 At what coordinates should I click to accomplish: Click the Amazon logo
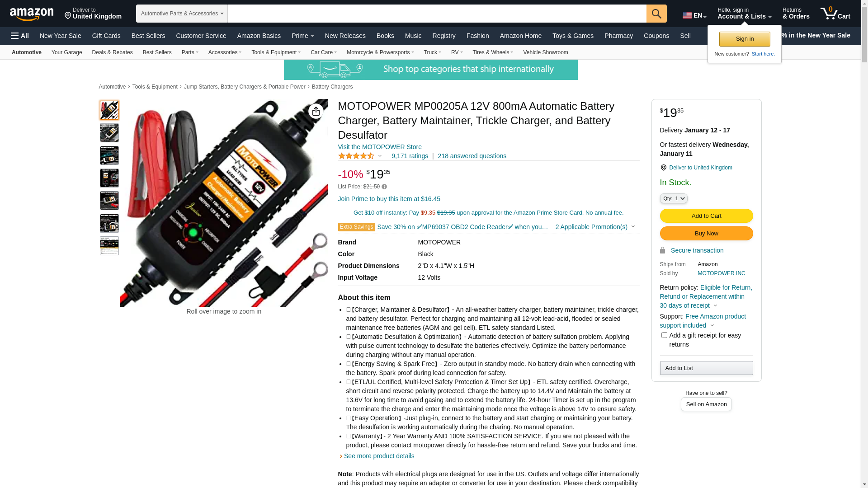pos(32,14)
